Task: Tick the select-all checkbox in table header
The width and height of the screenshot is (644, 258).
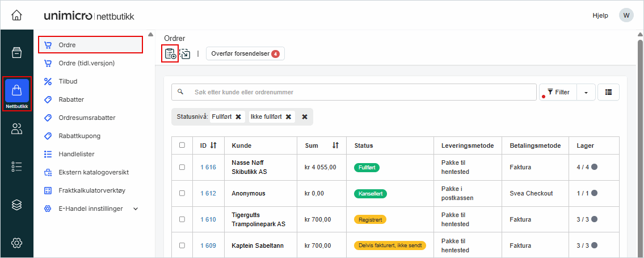Action: pos(182,145)
